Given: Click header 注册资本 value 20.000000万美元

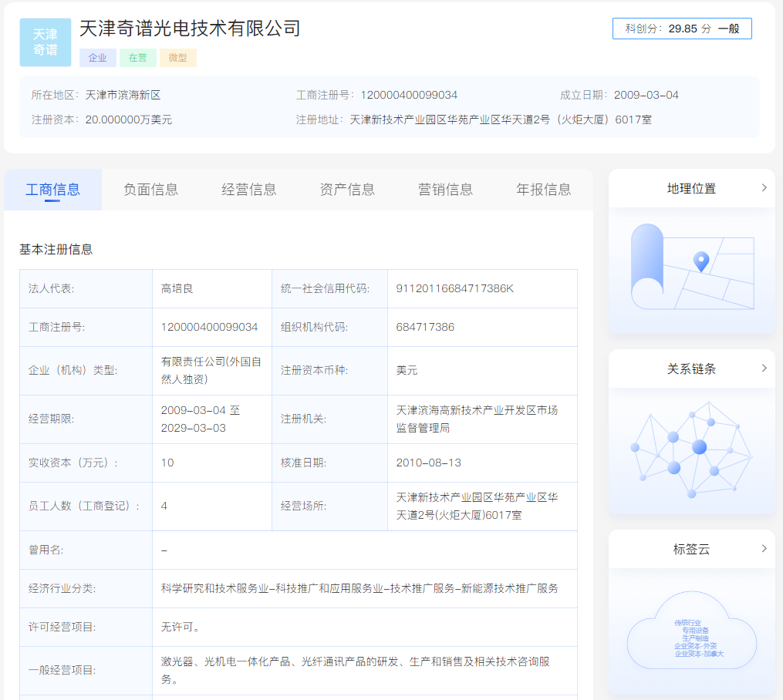Looking at the screenshot, I should [128, 119].
